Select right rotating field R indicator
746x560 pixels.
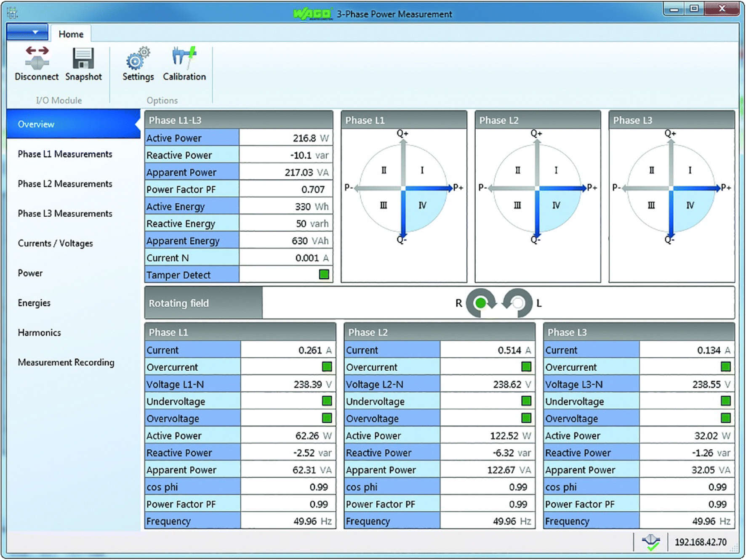(481, 303)
